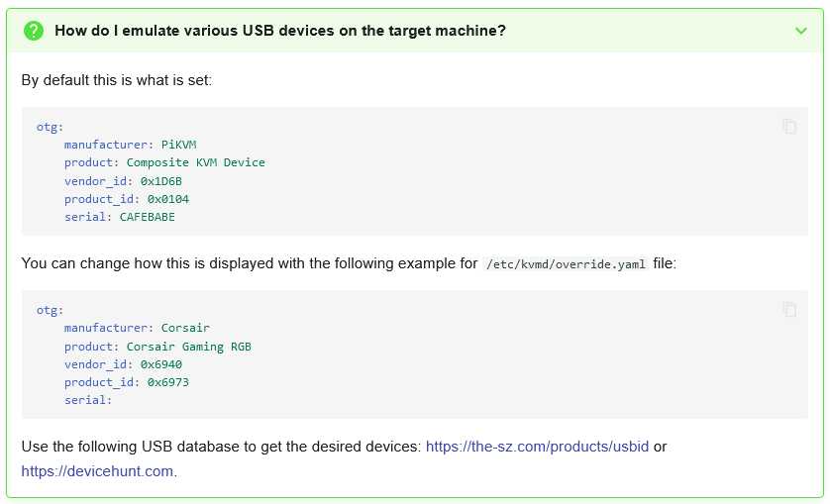The width and height of the screenshot is (830, 504).
Task: Click the 'manufacturer: Corsair' line
Action: tap(137, 328)
